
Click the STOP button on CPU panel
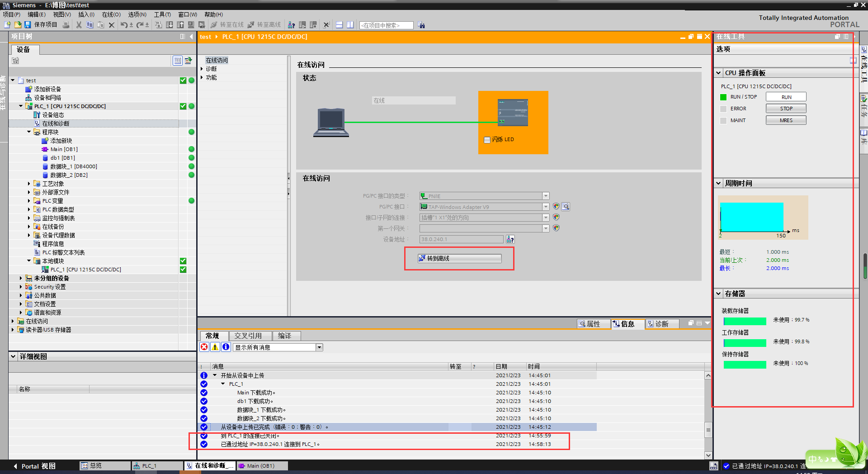(x=786, y=109)
